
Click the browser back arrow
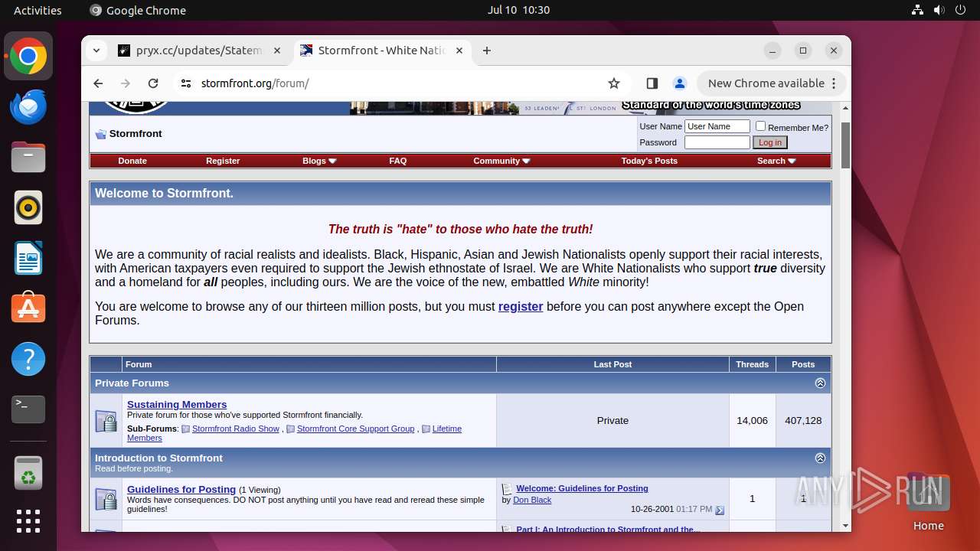tap(98, 83)
